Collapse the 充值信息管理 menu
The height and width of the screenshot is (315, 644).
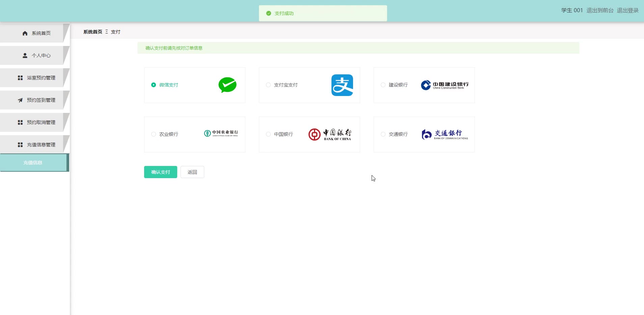point(35,145)
